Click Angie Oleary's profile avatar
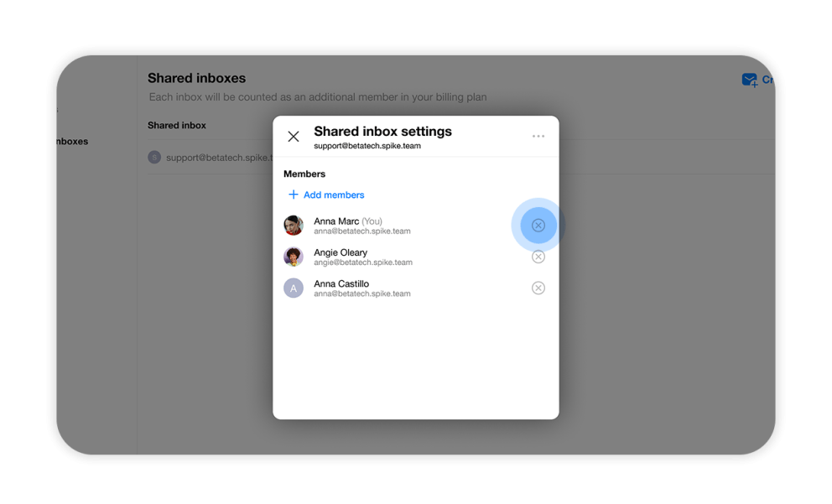The width and height of the screenshot is (832, 504). coord(294,256)
